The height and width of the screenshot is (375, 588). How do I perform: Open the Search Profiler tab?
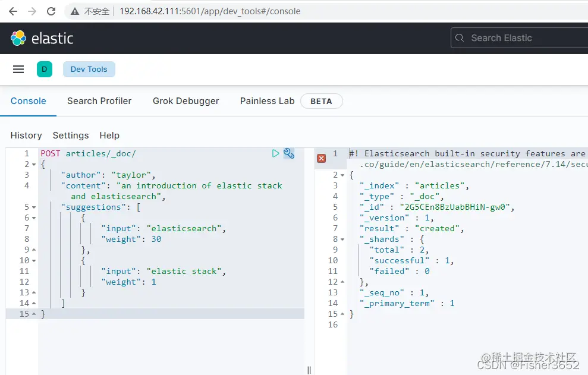[99, 101]
